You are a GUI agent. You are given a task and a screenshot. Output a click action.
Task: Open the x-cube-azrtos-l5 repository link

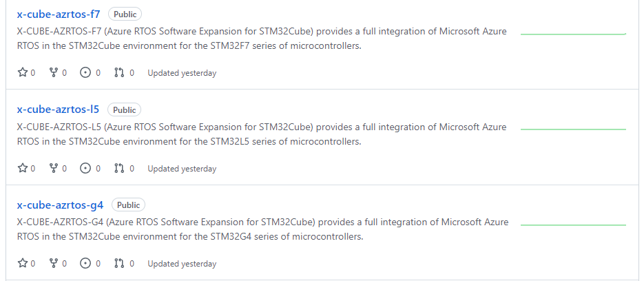(58, 110)
